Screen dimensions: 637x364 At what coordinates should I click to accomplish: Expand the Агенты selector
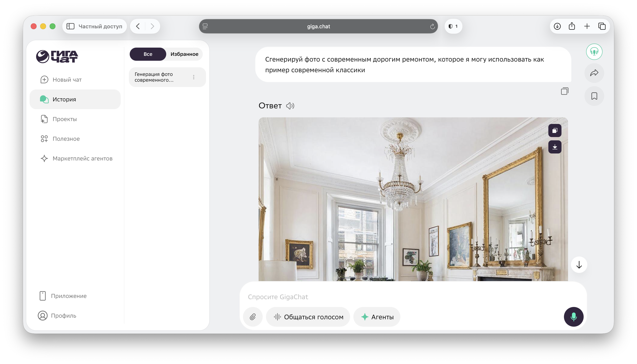coord(377,317)
